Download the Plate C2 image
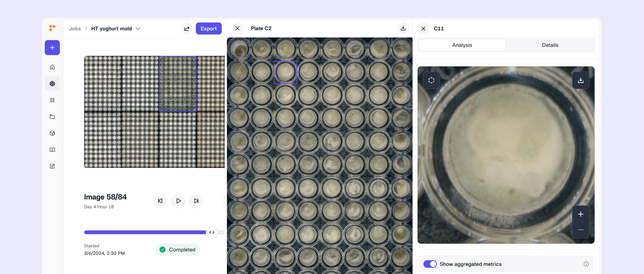 (403, 28)
